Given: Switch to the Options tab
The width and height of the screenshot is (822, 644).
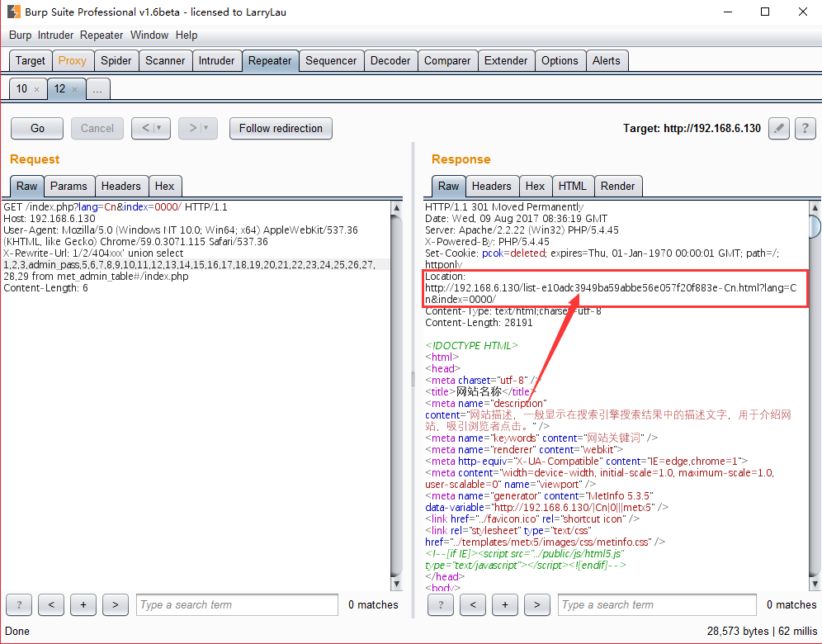Looking at the screenshot, I should (x=560, y=61).
